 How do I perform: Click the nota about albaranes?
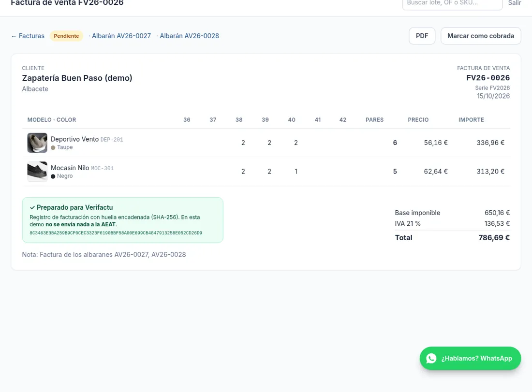(x=104, y=255)
